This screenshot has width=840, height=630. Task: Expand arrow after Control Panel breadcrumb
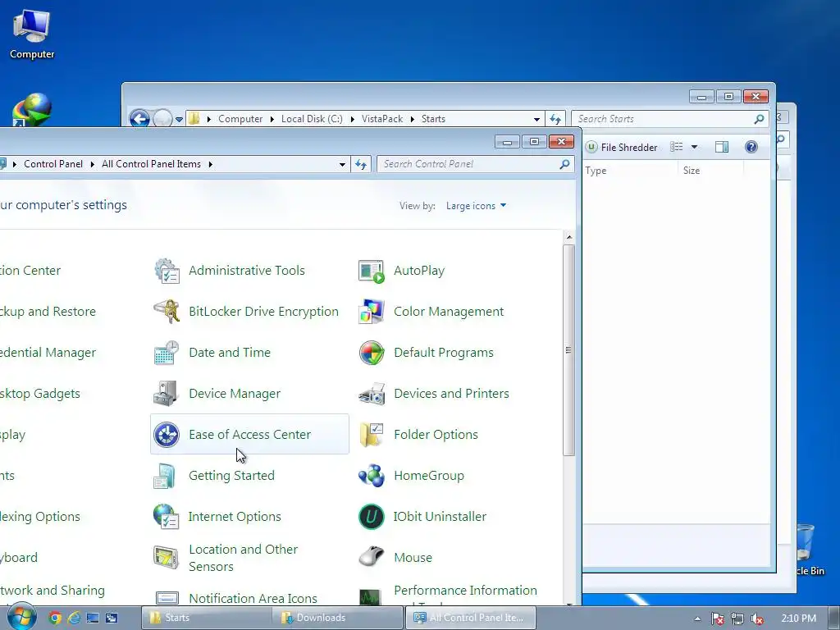click(x=92, y=164)
